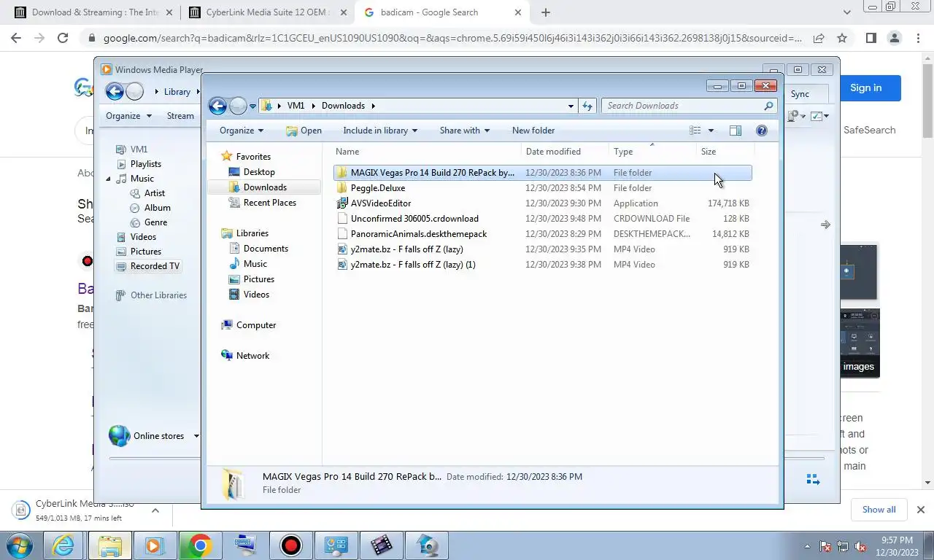Select Unconfirmed 306005.crdownload file
Image resolution: width=934 pixels, height=560 pixels.
543,219
